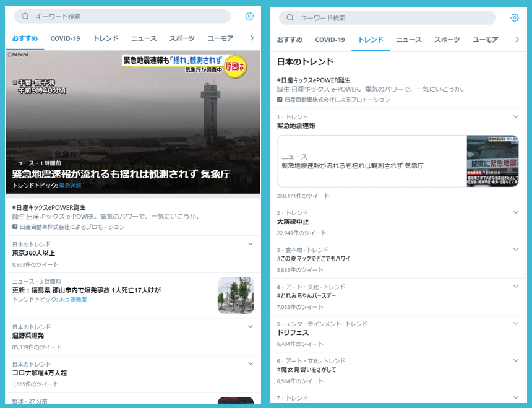Select ニュース tab in left panel
This screenshot has height=408, width=532.
tap(144, 38)
